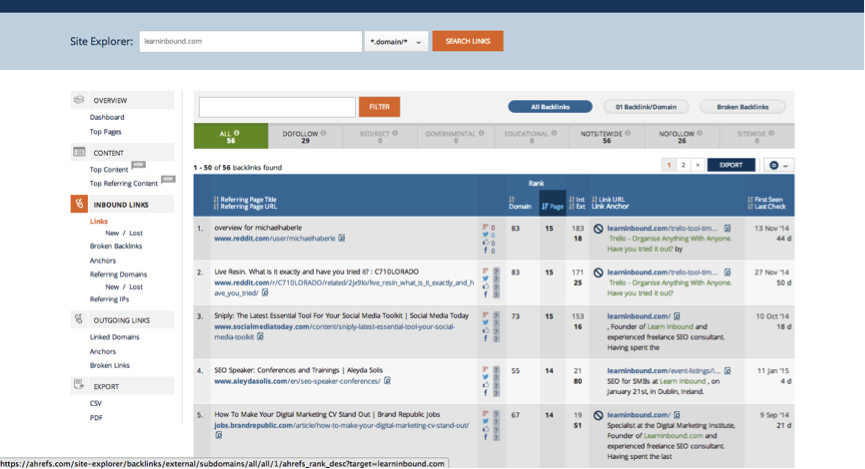The width and height of the screenshot is (865, 469).
Task: Click info icon on the ALL tab
Action: click(237, 133)
